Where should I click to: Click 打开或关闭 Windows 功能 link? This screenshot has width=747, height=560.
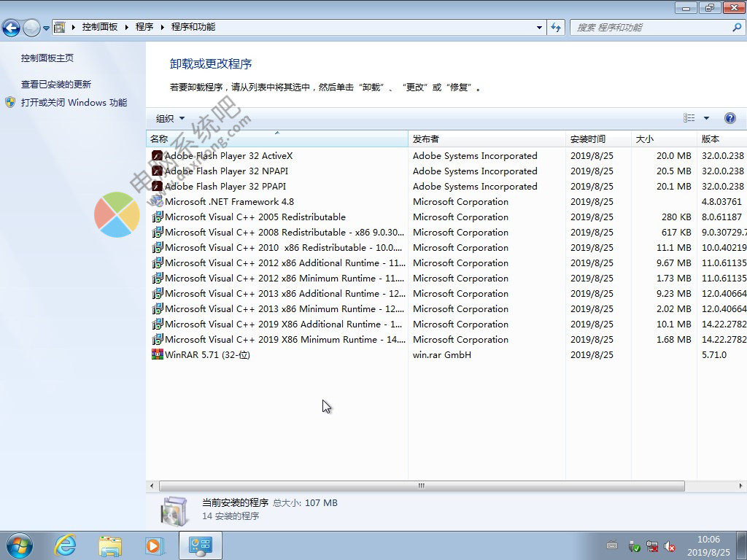click(74, 103)
